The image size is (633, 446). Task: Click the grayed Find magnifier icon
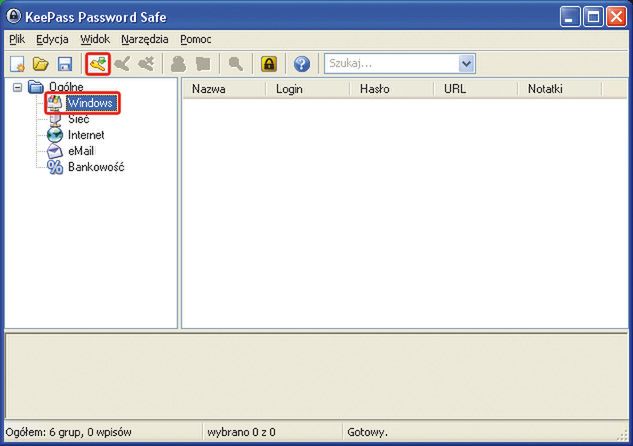pos(236,64)
